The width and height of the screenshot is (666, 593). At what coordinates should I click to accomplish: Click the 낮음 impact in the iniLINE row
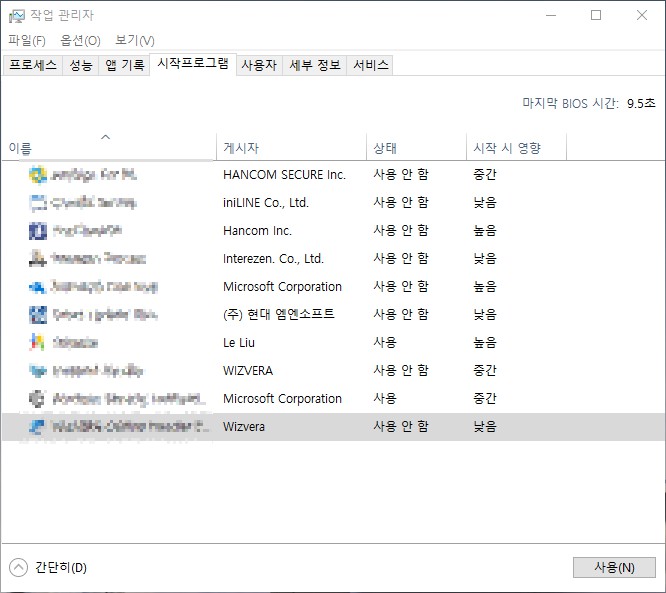[x=485, y=203]
